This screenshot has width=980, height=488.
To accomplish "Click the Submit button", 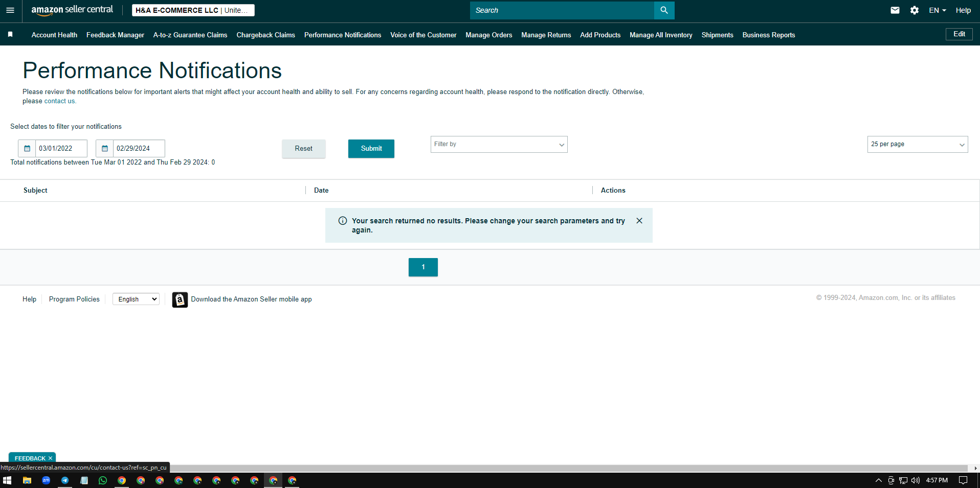I will (371, 149).
